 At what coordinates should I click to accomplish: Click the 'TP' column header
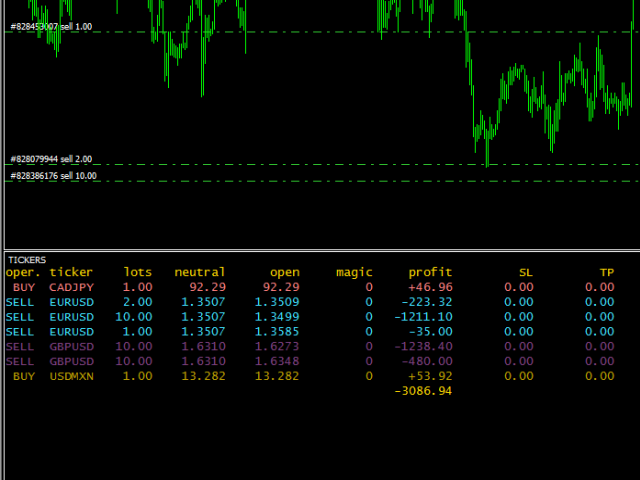click(x=607, y=273)
